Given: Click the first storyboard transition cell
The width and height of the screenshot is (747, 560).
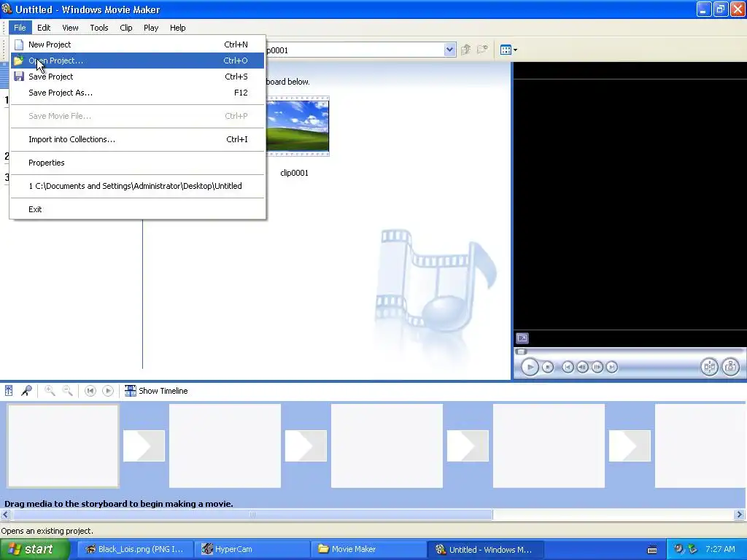Looking at the screenshot, I should click(x=144, y=446).
